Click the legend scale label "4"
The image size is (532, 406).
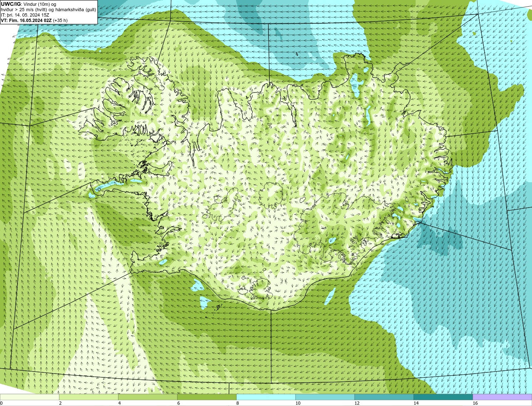[119, 403]
